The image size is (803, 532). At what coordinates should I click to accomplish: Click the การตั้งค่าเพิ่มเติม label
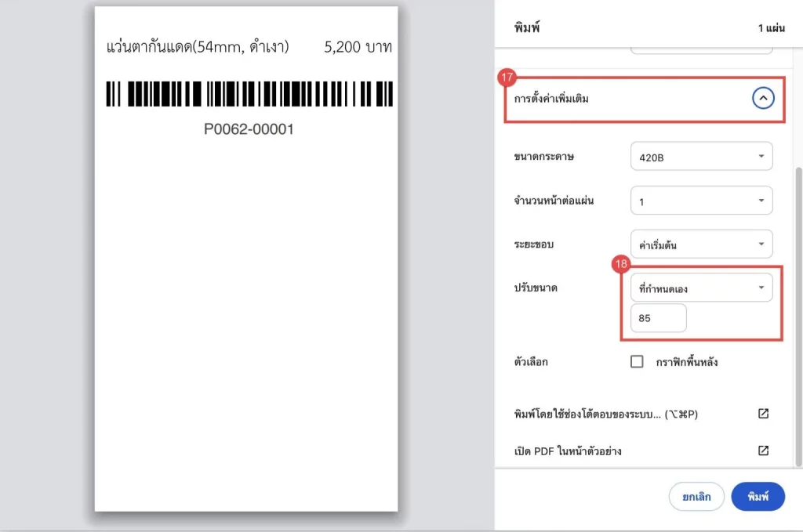(551, 98)
